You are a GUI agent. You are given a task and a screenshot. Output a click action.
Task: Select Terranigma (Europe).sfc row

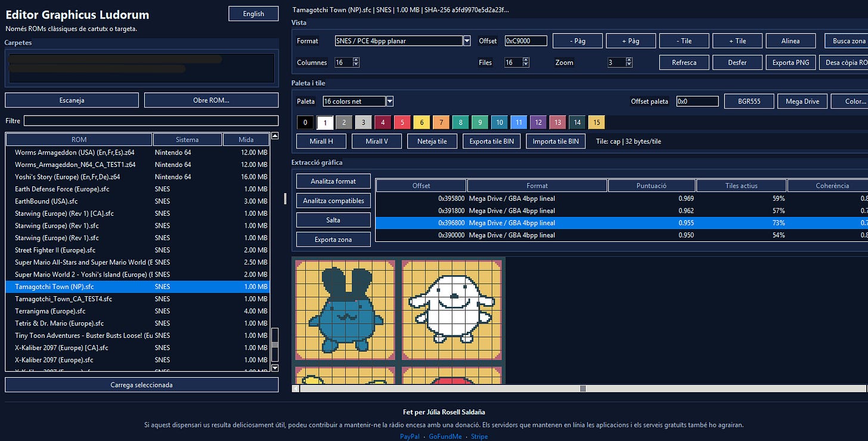pos(138,311)
